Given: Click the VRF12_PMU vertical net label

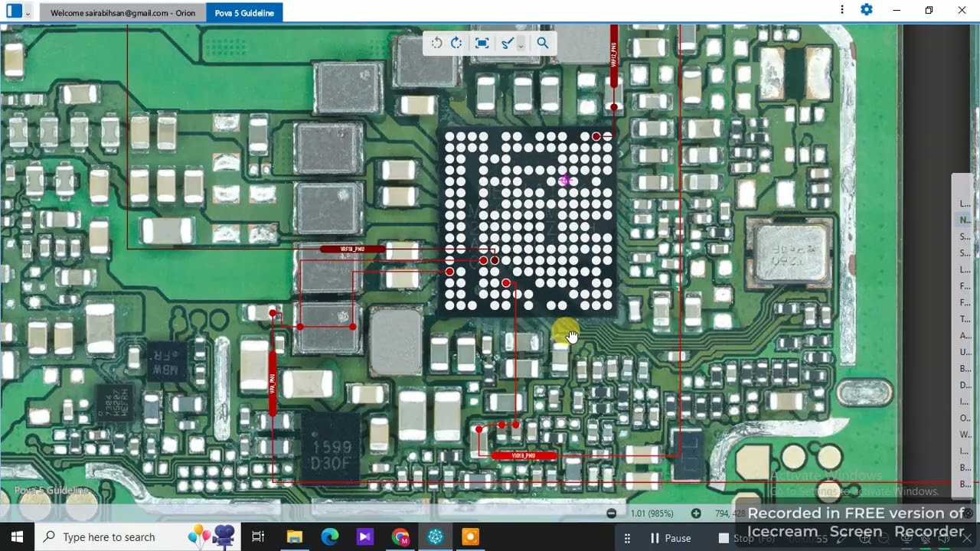Looking at the screenshot, I should pyautogui.click(x=613, y=56).
